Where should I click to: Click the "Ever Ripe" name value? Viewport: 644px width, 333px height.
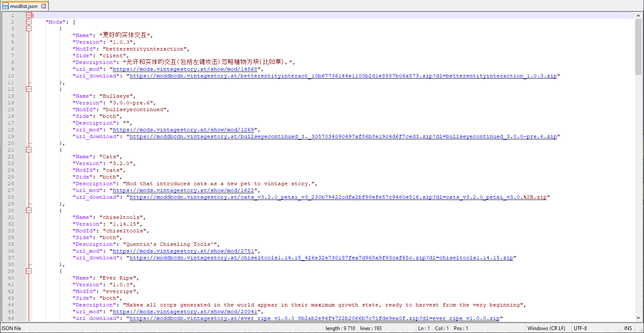click(118, 278)
